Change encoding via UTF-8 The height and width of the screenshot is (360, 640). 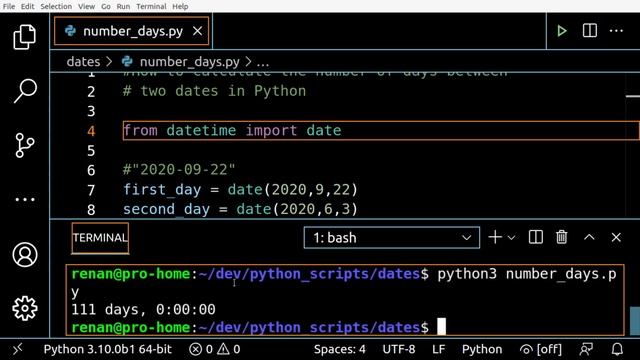tap(399, 349)
